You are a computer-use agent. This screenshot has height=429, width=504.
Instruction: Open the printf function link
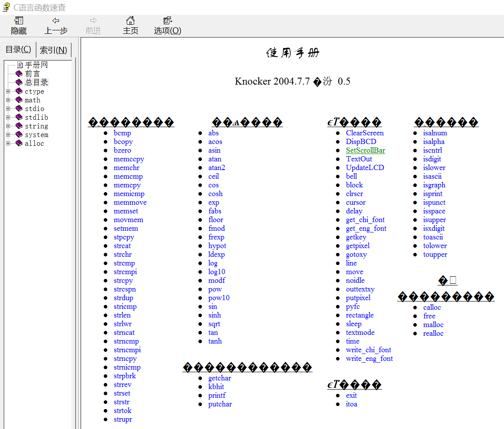(x=217, y=395)
